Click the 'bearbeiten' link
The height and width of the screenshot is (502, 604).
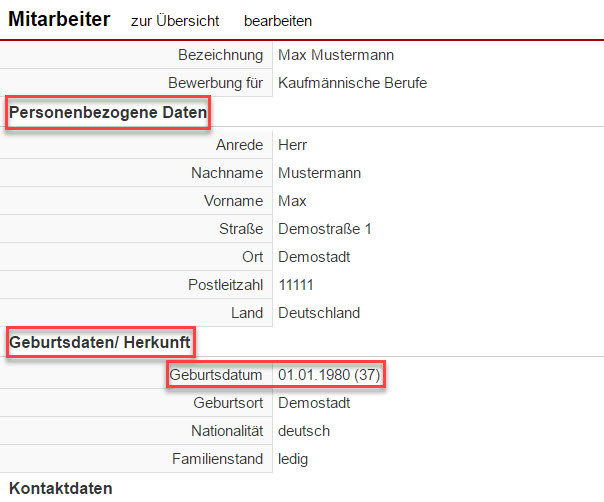click(x=278, y=20)
